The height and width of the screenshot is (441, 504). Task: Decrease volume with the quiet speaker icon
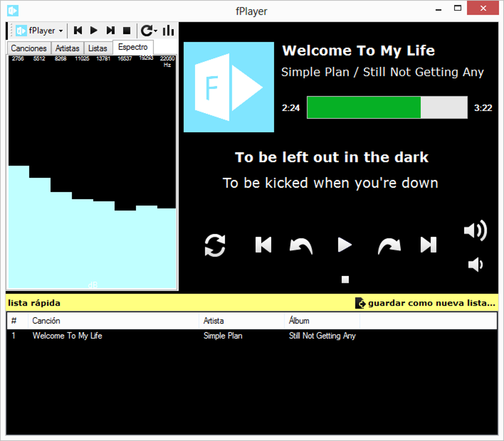tap(476, 265)
